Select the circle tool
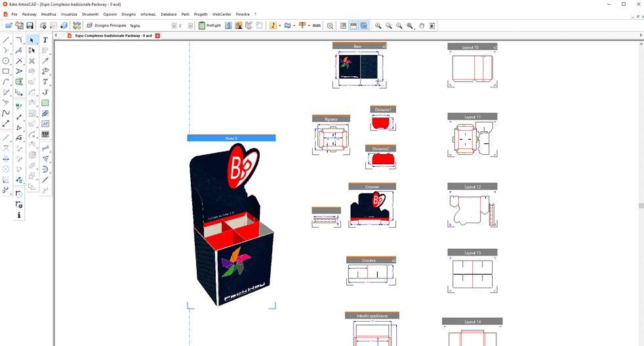Viewport: 644px width, 346px height. 6,61
